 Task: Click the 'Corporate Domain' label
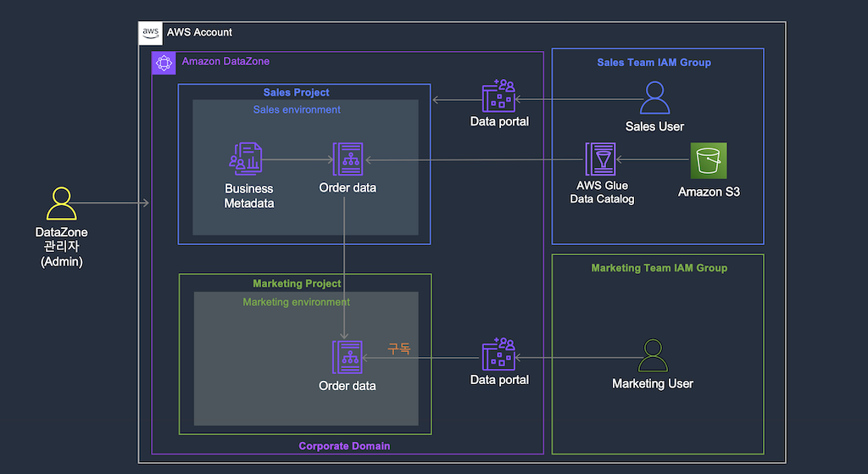[x=344, y=446]
